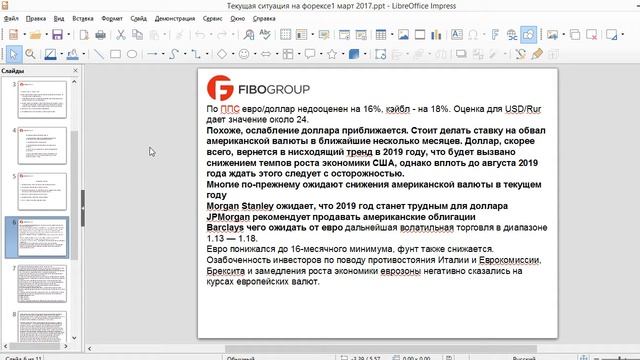640x360 pixels.
Task: Open the Демонстрация menu
Action: click(x=175, y=19)
